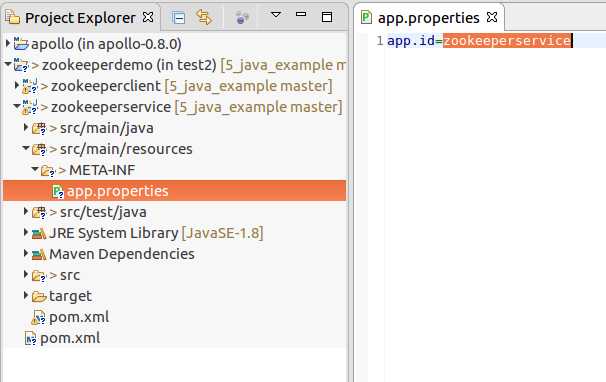Viewport: 606px width, 382px height.
Task: Maximize the Project Explorer panel
Action: click(x=327, y=17)
